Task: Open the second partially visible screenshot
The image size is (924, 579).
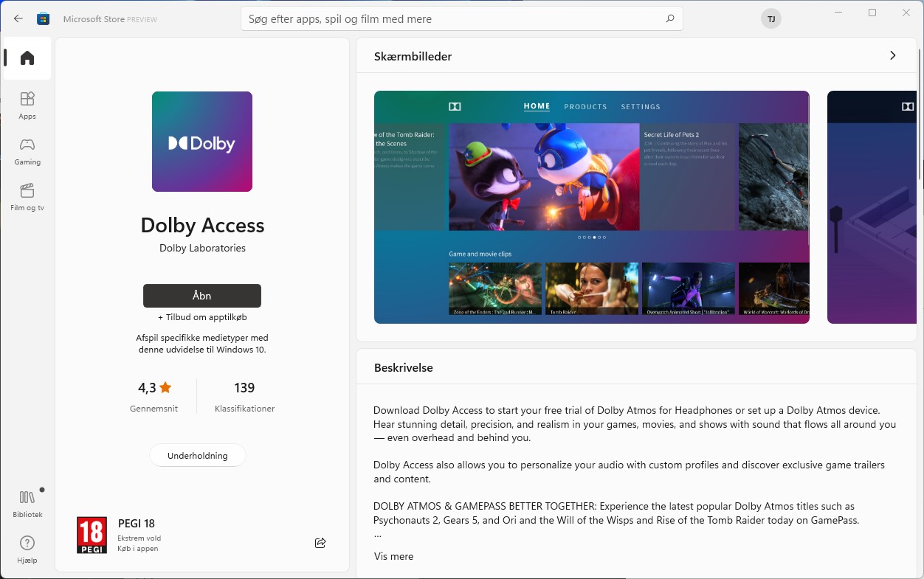Action: pyautogui.click(x=872, y=207)
